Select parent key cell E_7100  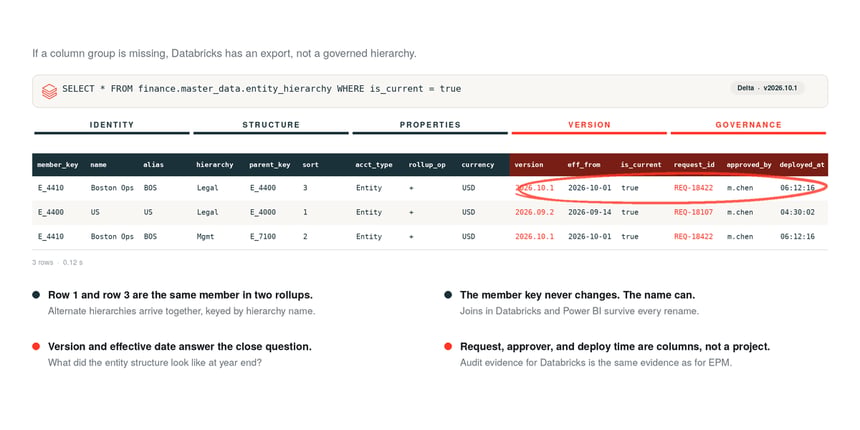coord(263,237)
